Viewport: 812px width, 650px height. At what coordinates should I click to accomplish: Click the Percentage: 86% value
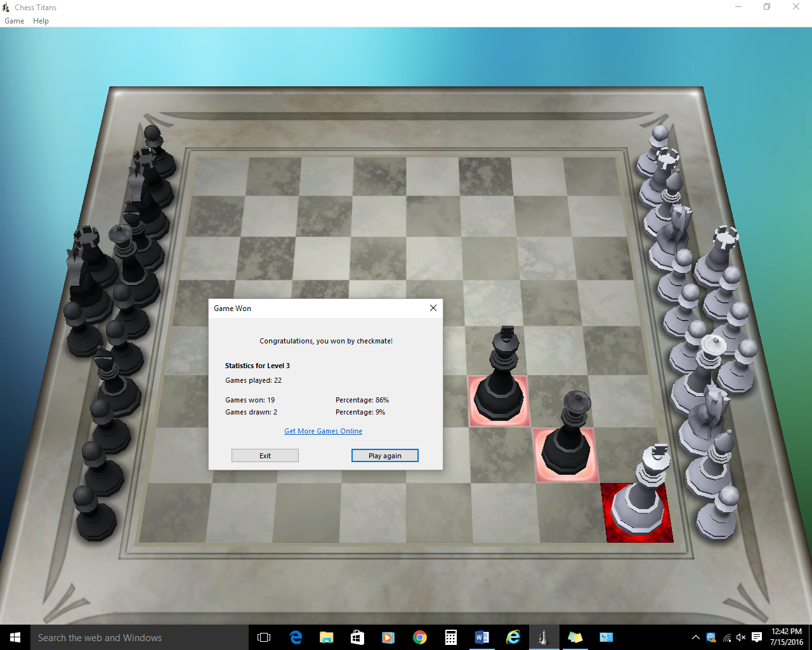pyautogui.click(x=362, y=400)
